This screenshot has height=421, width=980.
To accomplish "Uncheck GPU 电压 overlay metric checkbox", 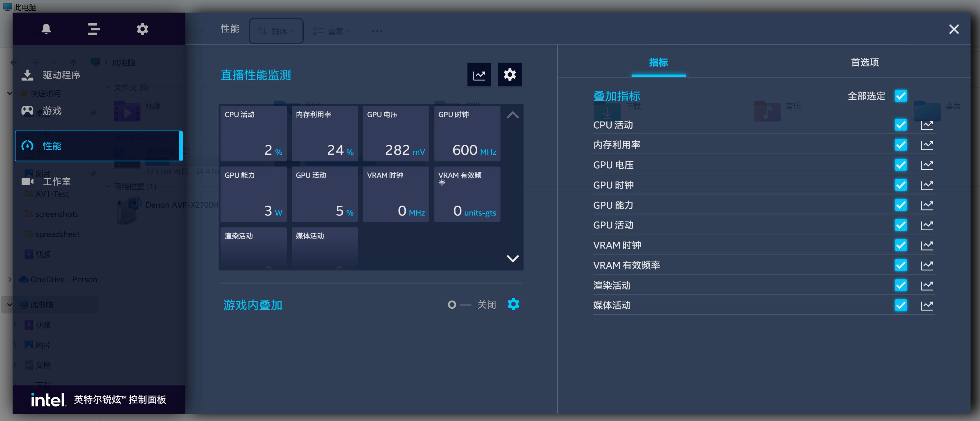I will pos(901,165).
